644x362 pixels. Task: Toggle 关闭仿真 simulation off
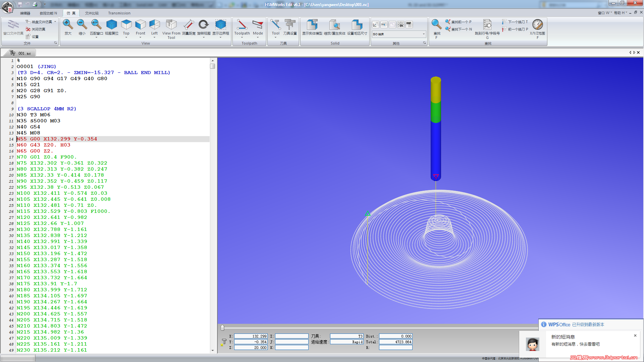(x=36, y=29)
